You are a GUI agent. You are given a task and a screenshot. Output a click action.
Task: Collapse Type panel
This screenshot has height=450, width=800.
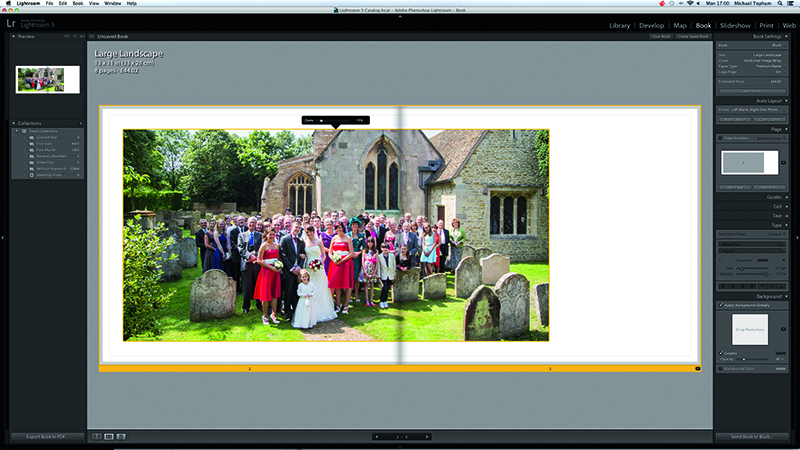(786, 225)
